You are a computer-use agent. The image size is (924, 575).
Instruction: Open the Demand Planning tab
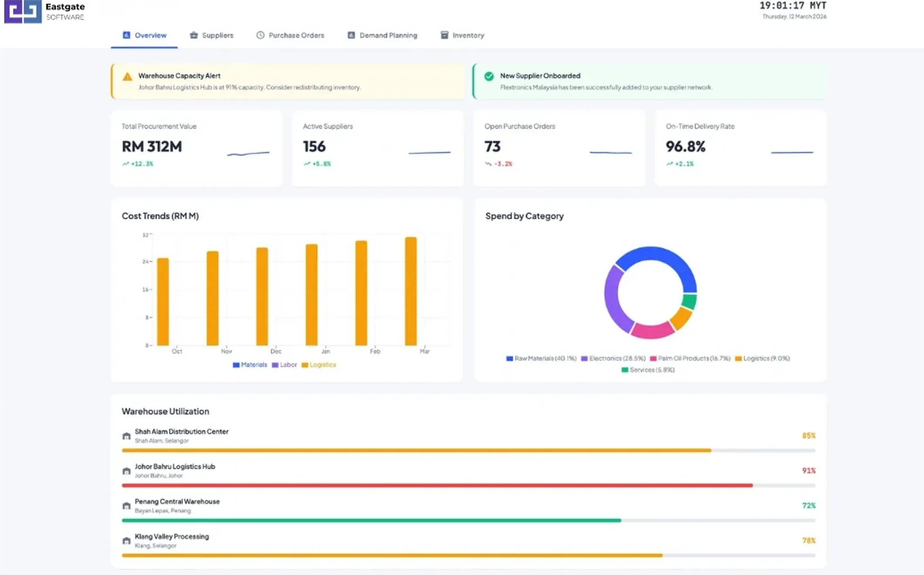382,35
